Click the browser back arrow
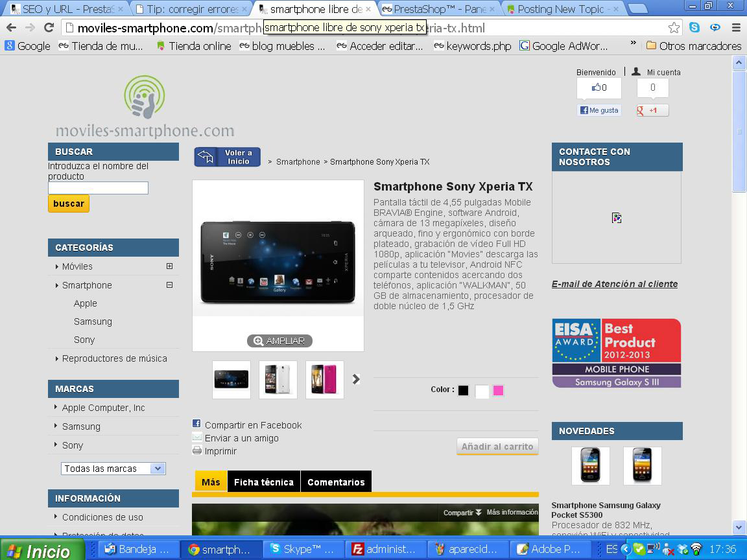The width and height of the screenshot is (747, 560). [12, 28]
